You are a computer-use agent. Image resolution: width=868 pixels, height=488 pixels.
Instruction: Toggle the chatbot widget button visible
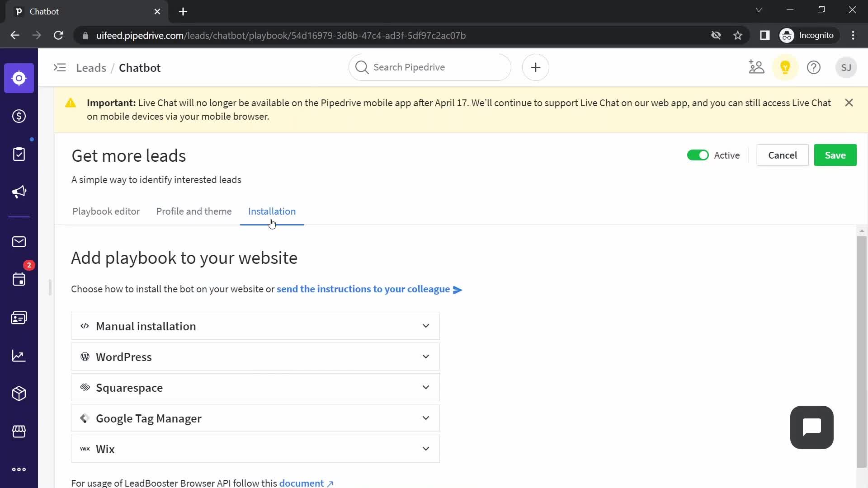pos(812,427)
